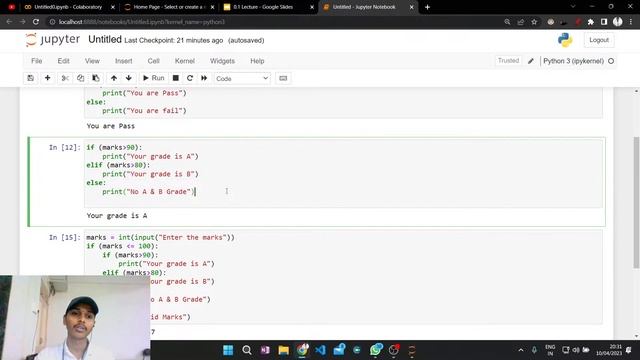Move the selected cell up
The image size is (640, 360).
pyautogui.click(x=114, y=78)
